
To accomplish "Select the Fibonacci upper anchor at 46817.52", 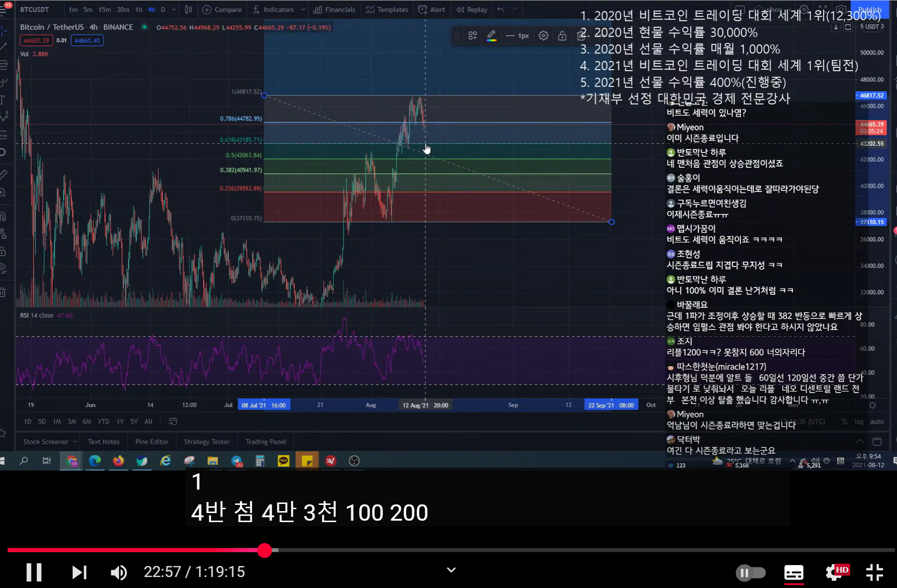I will 264,96.
